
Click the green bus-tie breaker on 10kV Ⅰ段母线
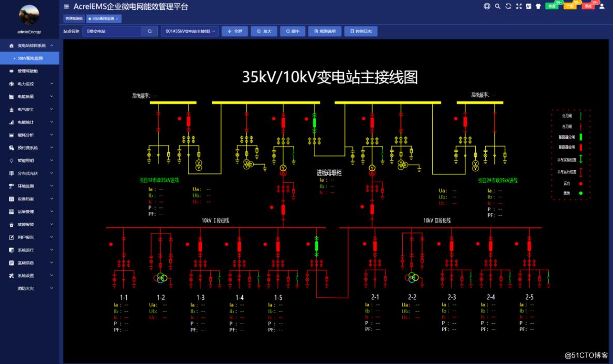pos(317,246)
